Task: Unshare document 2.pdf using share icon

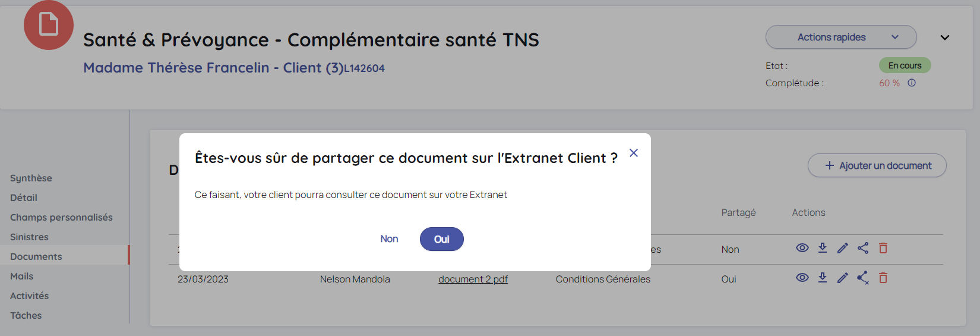Action: [863, 278]
